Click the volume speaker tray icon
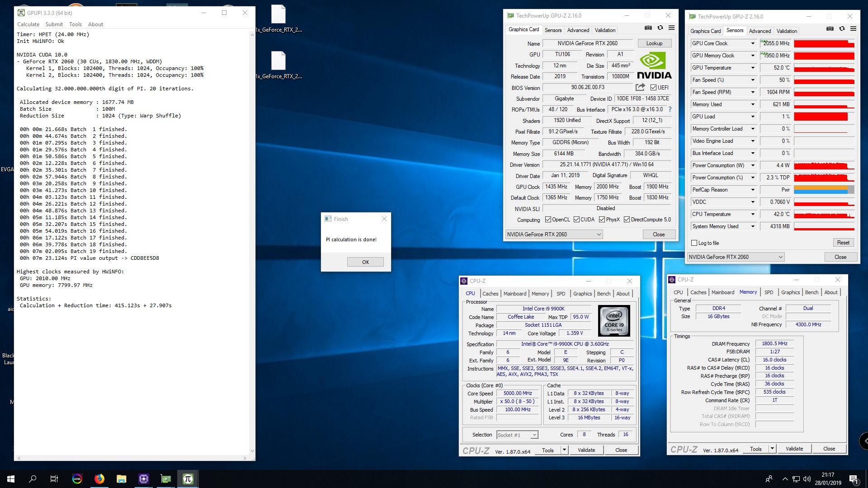 [x=807, y=479]
